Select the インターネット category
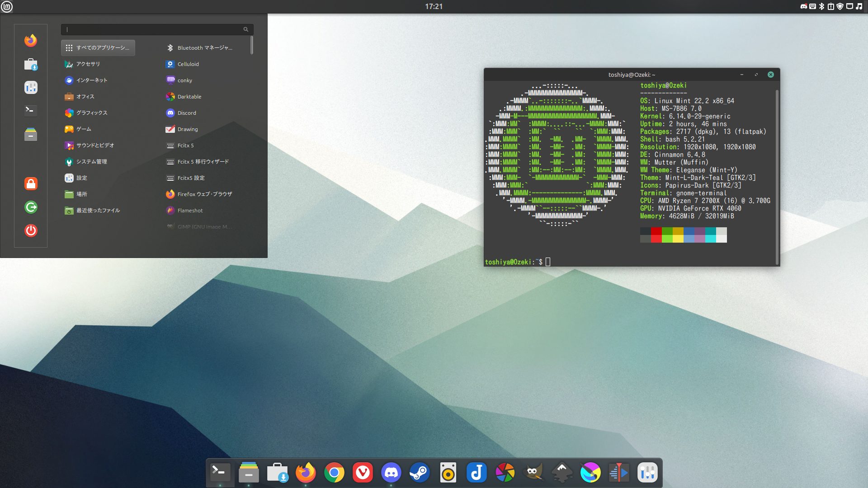This screenshot has width=868, height=488. point(92,80)
